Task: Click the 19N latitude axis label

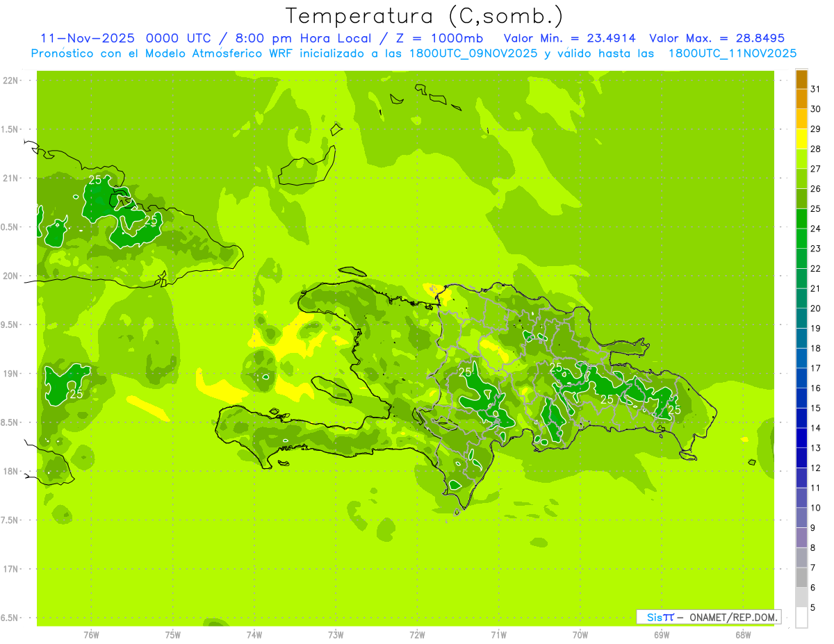Action: coord(11,374)
